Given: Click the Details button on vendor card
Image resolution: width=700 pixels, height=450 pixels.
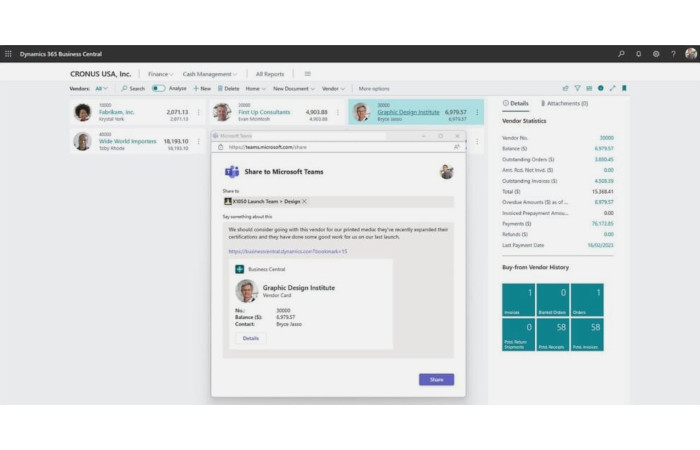Looking at the screenshot, I should [x=250, y=338].
